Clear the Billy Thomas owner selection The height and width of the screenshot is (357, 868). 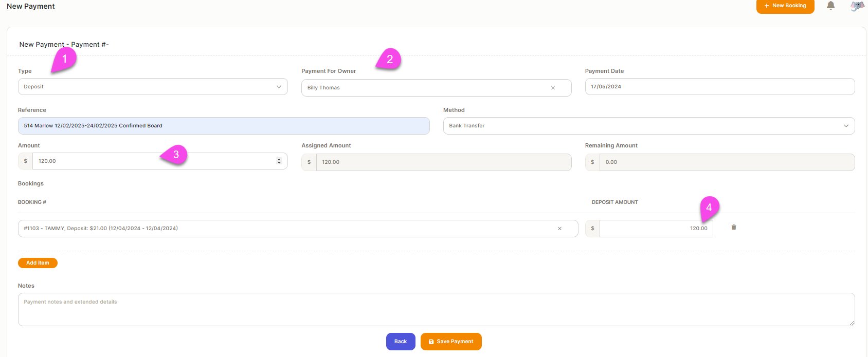[553, 88]
